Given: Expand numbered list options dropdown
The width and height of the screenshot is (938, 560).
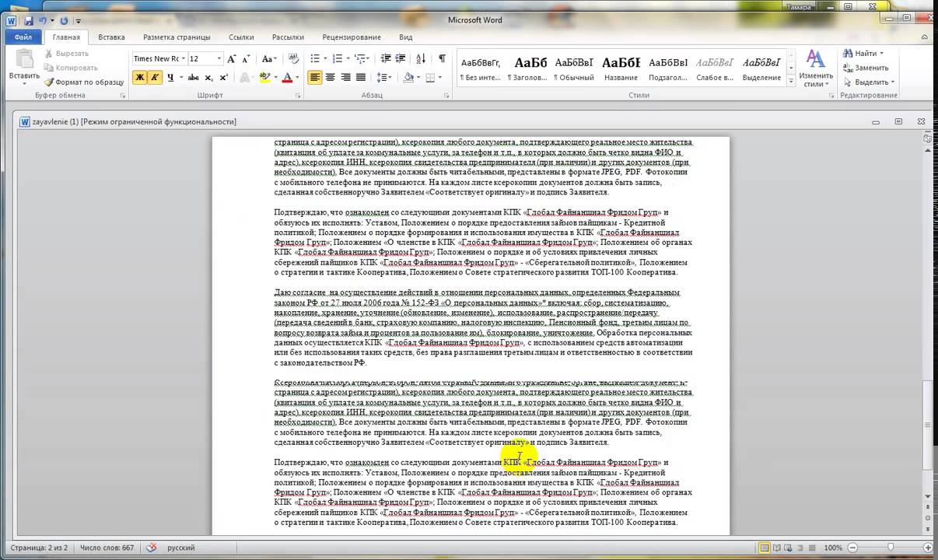Looking at the screenshot, I should [x=347, y=58].
